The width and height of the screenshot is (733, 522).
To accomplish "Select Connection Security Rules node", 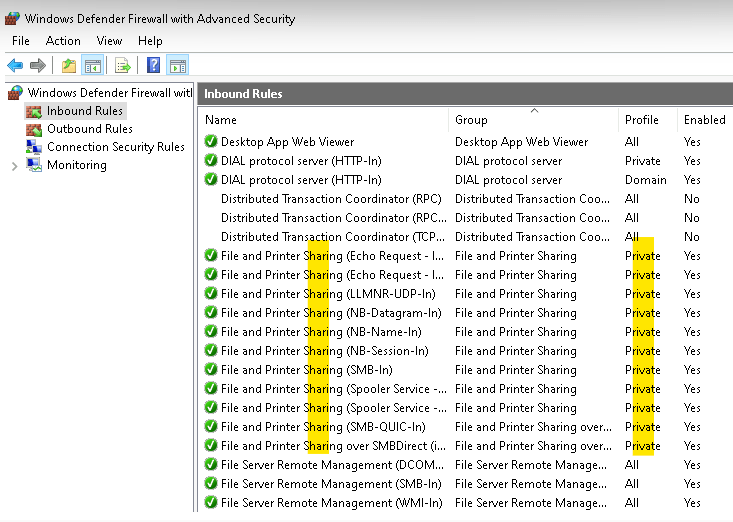I will [115, 147].
